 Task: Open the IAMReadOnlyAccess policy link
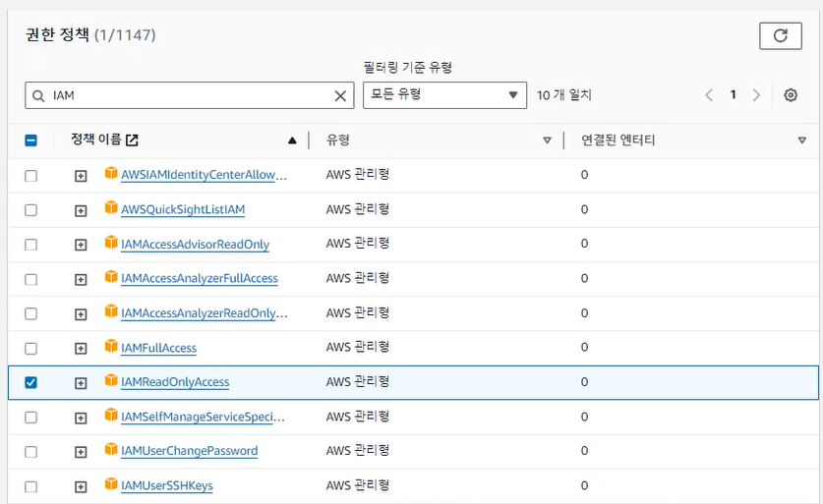(x=175, y=382)
